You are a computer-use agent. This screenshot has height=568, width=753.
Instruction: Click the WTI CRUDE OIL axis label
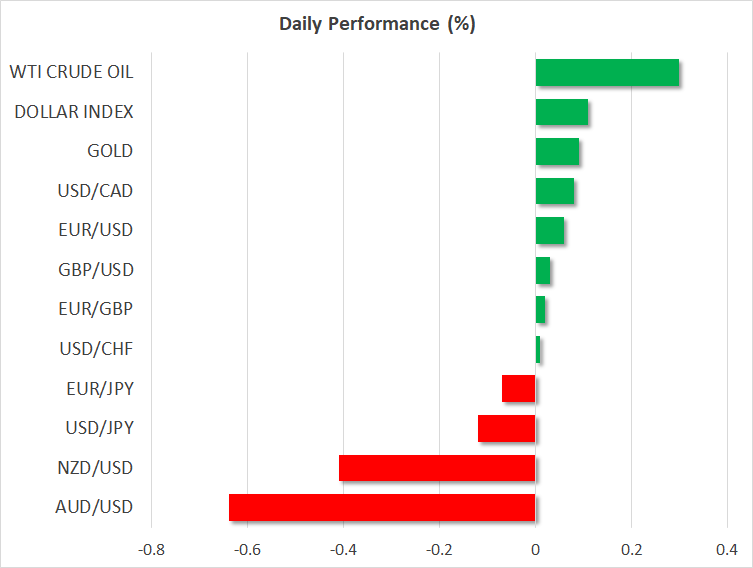[x=71, y=72]
